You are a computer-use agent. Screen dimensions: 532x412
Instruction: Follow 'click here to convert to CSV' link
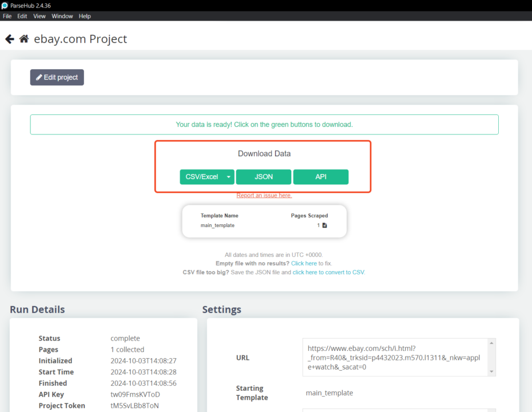point(328,272)
